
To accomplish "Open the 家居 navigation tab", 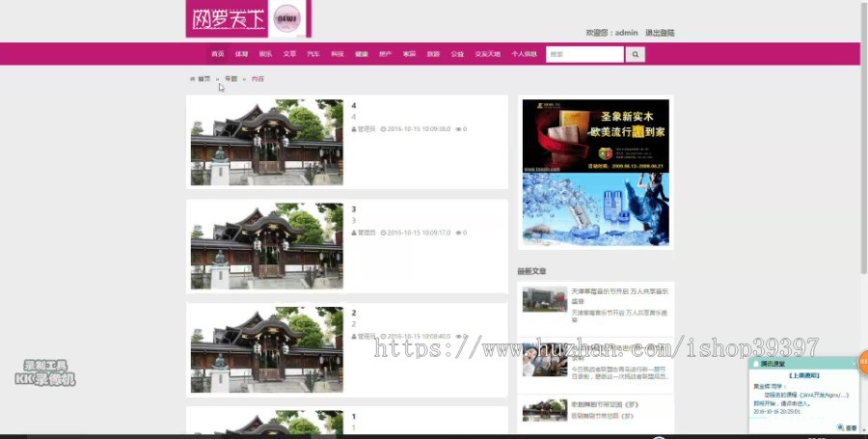I will (409, 54).
